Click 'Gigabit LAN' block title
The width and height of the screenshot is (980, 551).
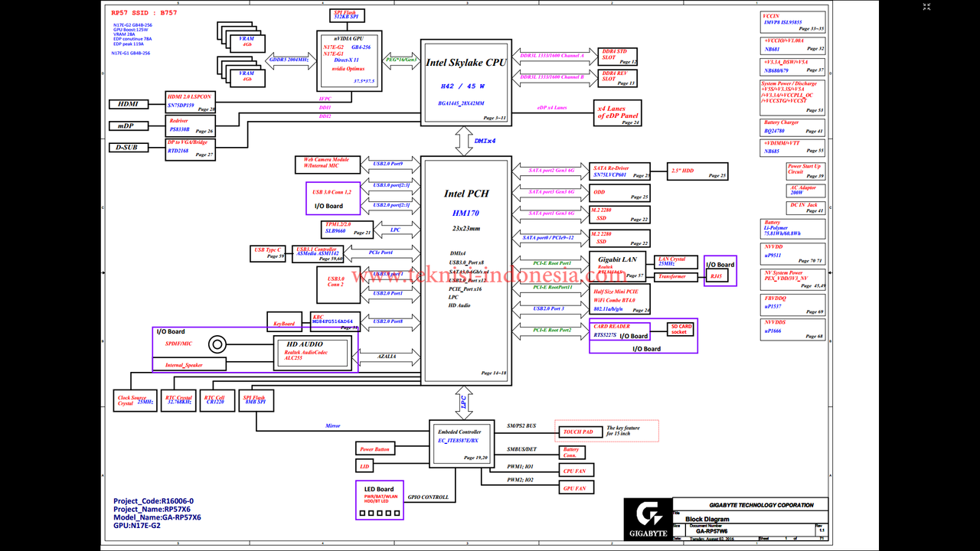tap(617, 259)
